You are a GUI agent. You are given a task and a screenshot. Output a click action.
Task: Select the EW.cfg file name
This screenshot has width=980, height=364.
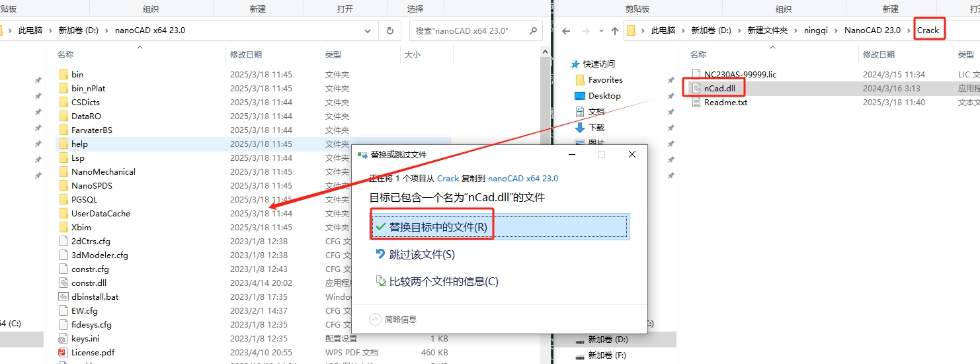point(85,310)
